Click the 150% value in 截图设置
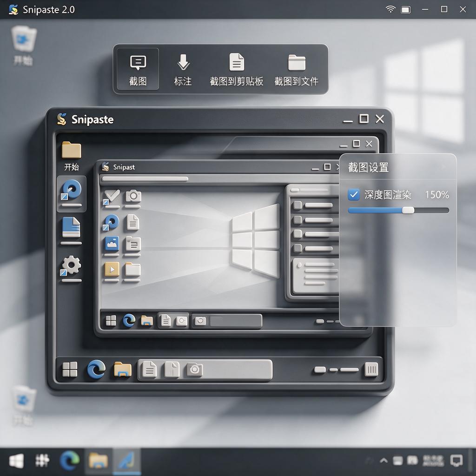This screenshot has width=476, height=476. pos(437,195)
